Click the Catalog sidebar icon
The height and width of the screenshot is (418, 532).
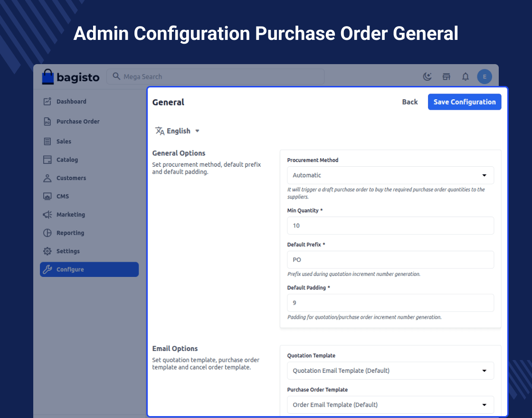tap(47, 160)
